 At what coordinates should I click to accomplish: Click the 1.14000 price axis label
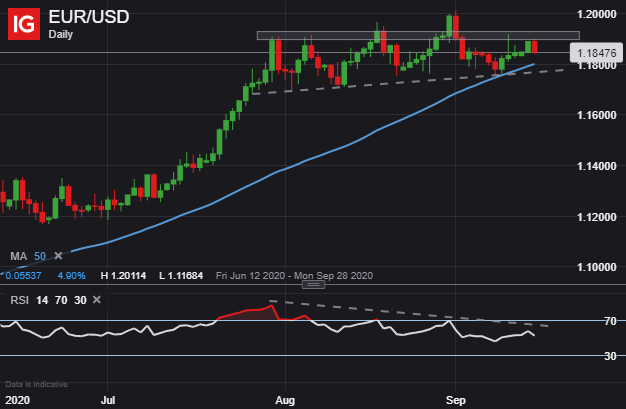[x=596, y=166]
